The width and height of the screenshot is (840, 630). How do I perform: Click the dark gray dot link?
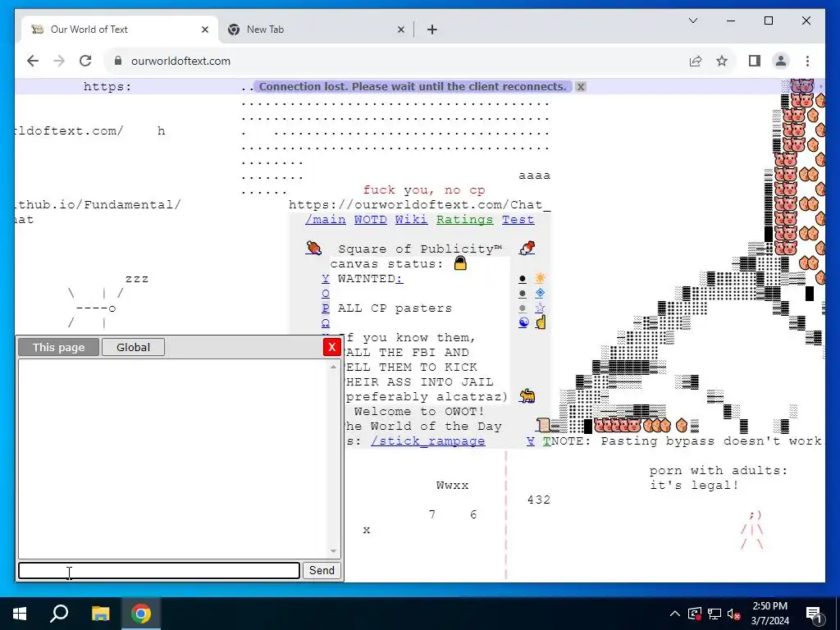click(x=523, y=294)
